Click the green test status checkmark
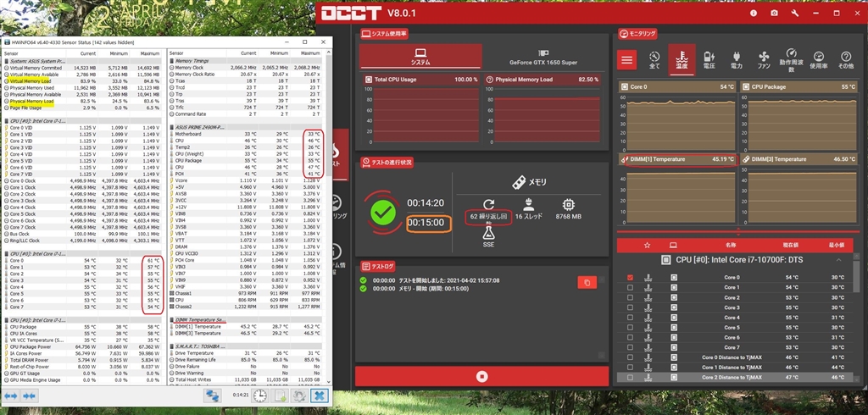Viewport: 868px width, 415px height. (383, 213)
